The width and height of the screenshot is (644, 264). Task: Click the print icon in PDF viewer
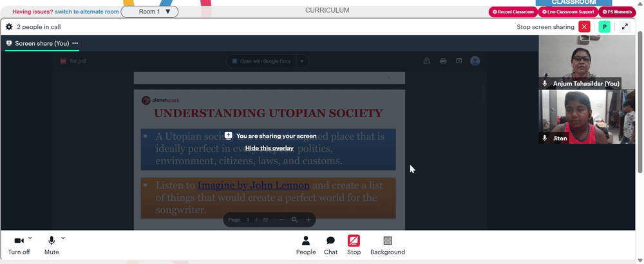pos(443,61)
